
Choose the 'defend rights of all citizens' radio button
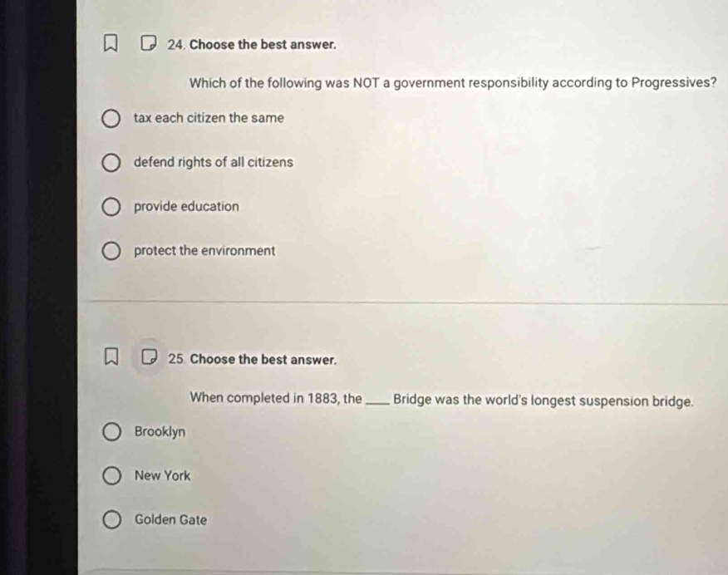pyautogui.click(x=111, y=163)
